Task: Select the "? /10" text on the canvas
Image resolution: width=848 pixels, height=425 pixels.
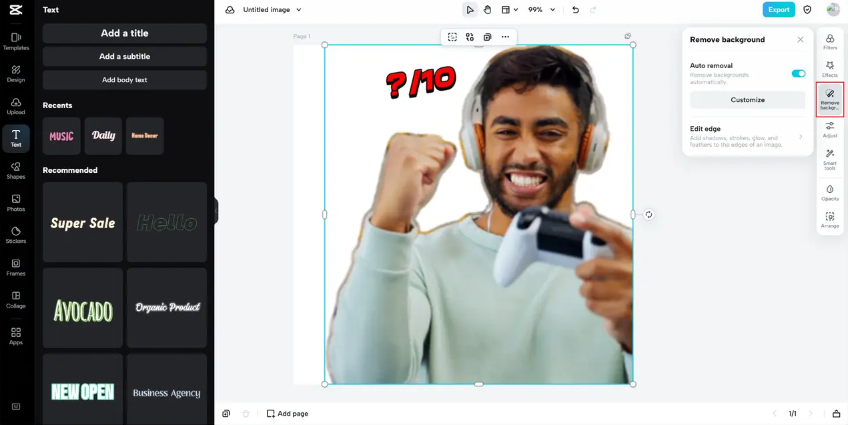Action: [421, 83]
